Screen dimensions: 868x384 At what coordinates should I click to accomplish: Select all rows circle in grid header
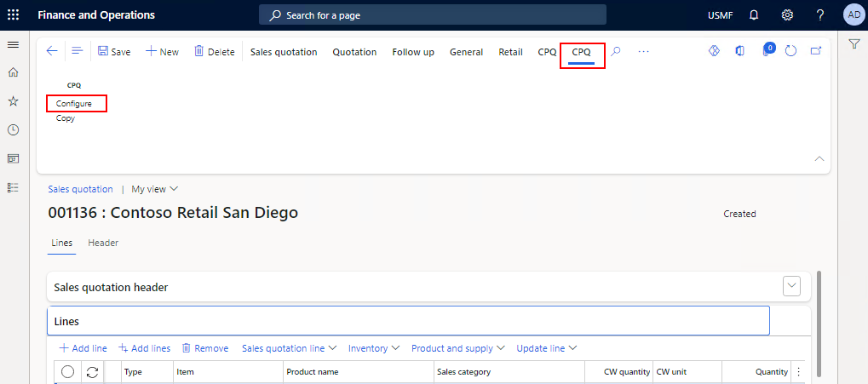68,372
